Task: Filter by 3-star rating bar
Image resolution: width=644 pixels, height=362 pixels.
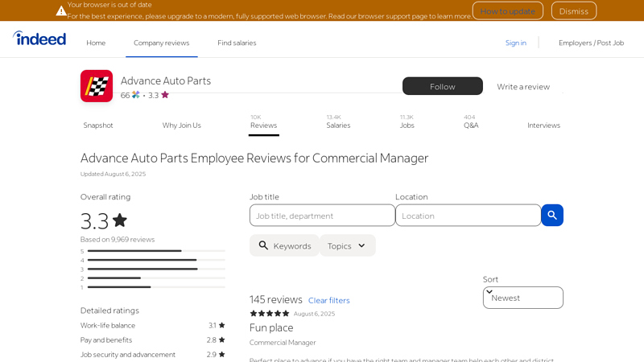Action: [153, 269]
